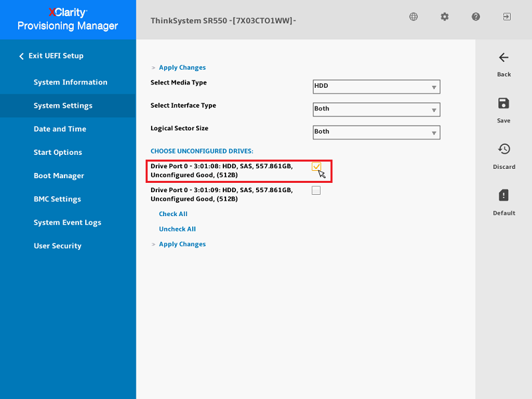
Task: Go back using the Back arrow icon
Action: (503, 58)
